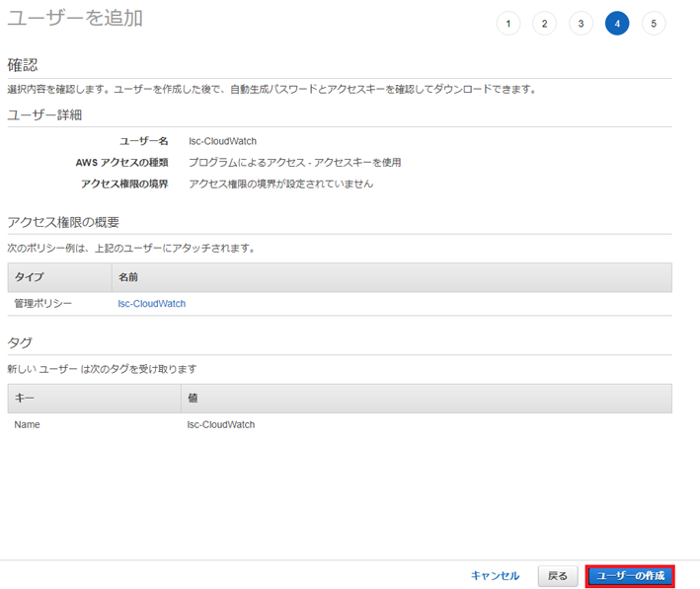Click the ユーザーの作成 button
The width and height of the screenshot is (700, 589).
click(x=630, y=575)
